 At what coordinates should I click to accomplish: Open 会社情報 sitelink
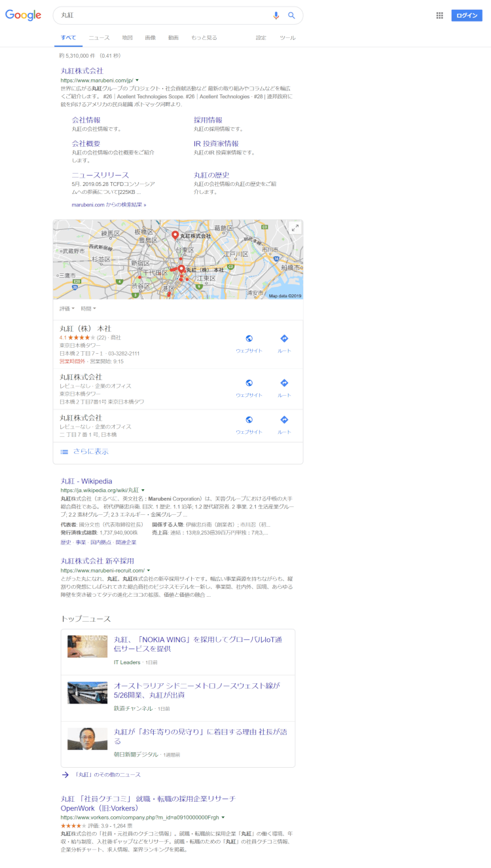(x=86, y=120)
